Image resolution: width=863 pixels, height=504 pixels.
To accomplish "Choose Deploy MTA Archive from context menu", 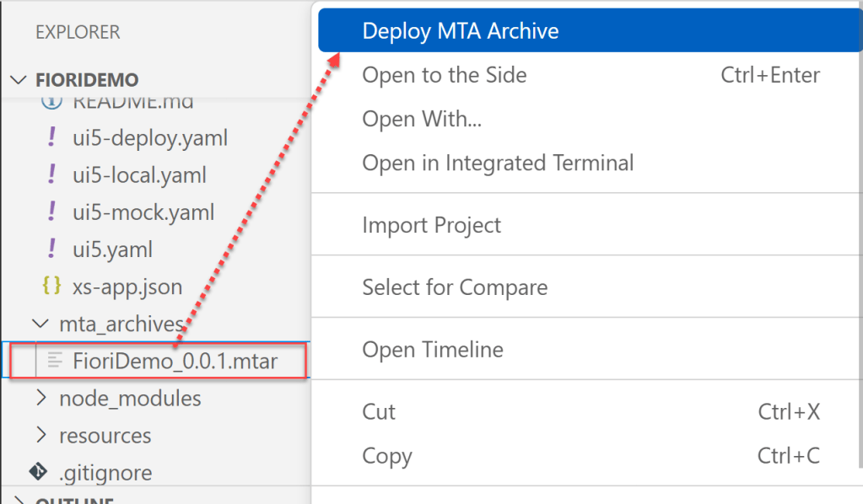I will [x=460, y=31].
